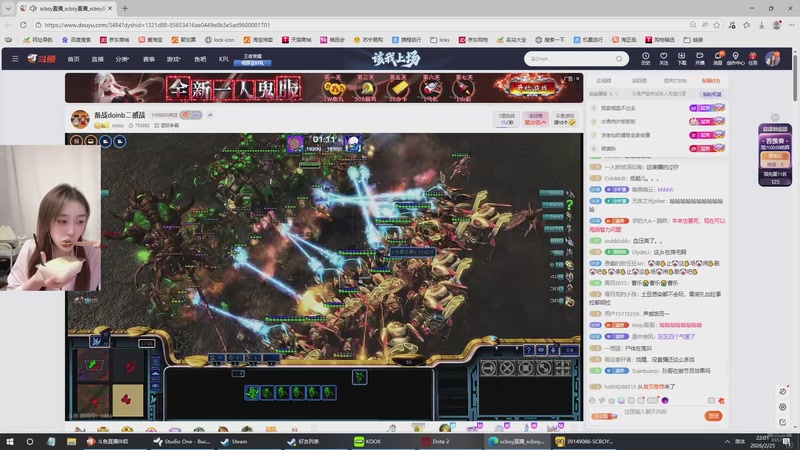Open the 直播 navigation item
The height and width of the screenshot is (450, 800).
tap(97, 59)
